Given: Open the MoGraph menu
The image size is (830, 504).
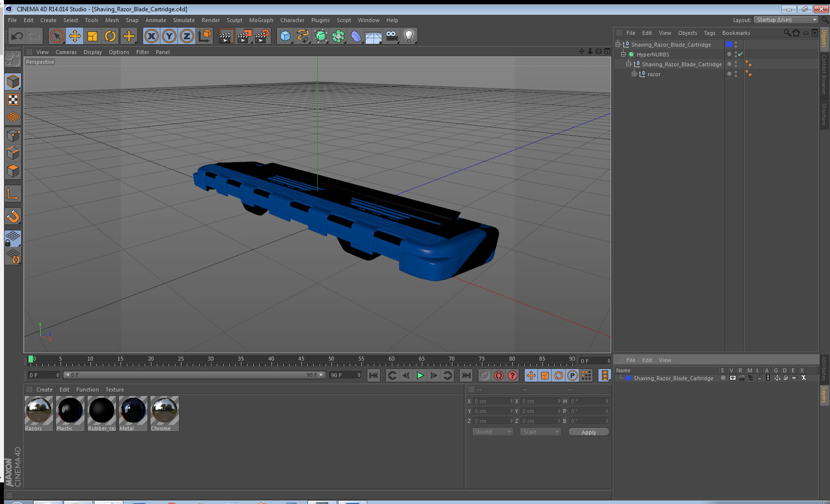Looking at the screenshot, I should click(261, 20).
